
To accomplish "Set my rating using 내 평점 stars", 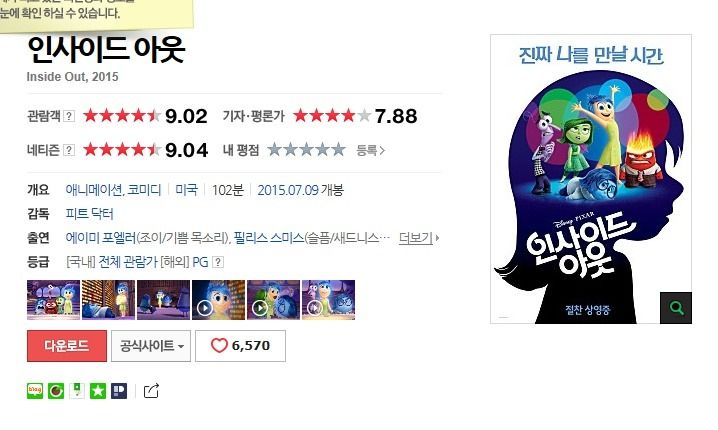I will coord(306,150).
